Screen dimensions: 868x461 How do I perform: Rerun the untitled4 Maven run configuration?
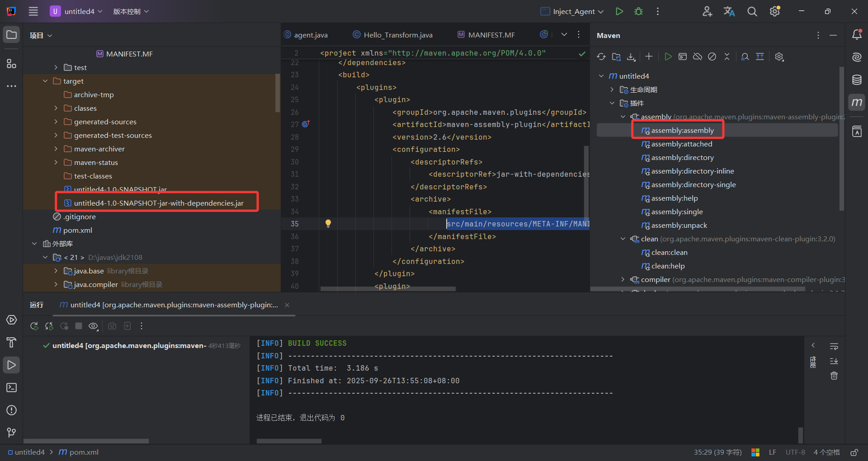(x=34, y=326)
